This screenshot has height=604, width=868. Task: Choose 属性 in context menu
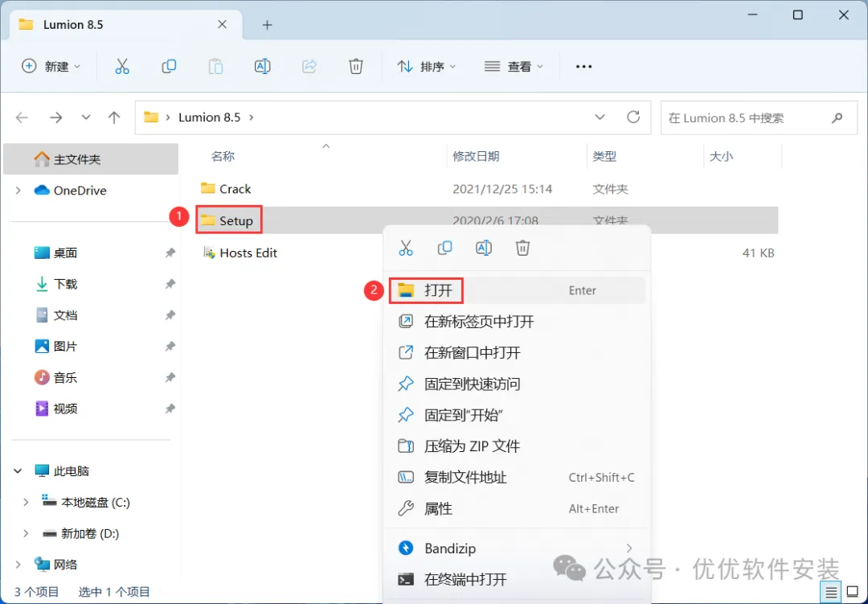coord(517,508)
